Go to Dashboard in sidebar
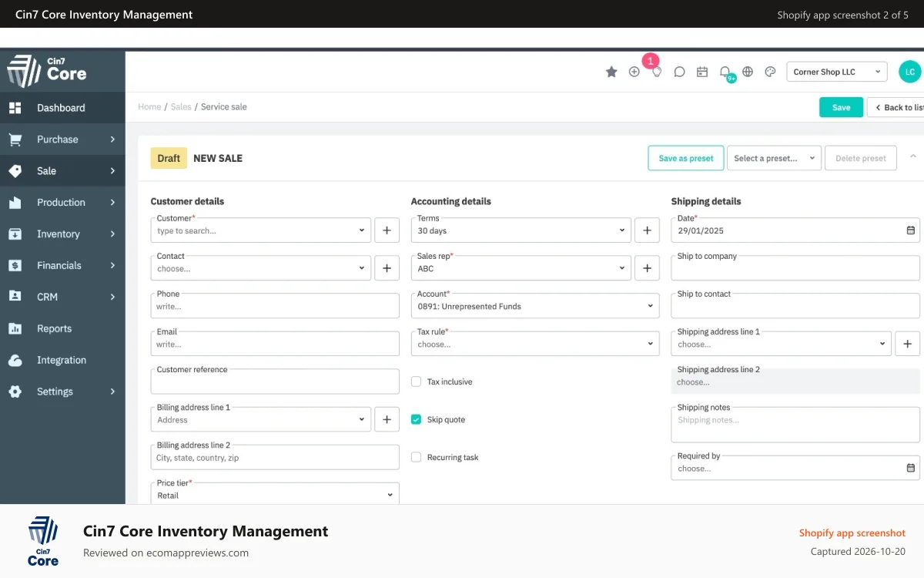Viewport: 924px width, 578px height. pyautogui.click(x=62, y=108)
